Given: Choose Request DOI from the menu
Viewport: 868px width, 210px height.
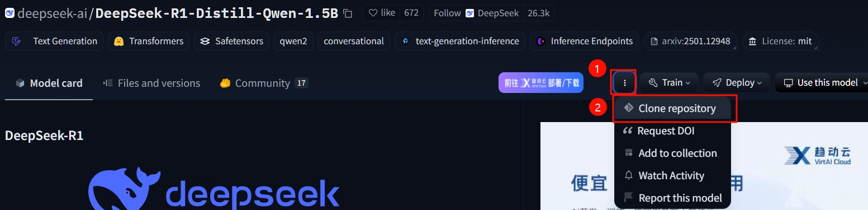Looking at the screenshot, I should pyautogui.click(x=672, y=131).
